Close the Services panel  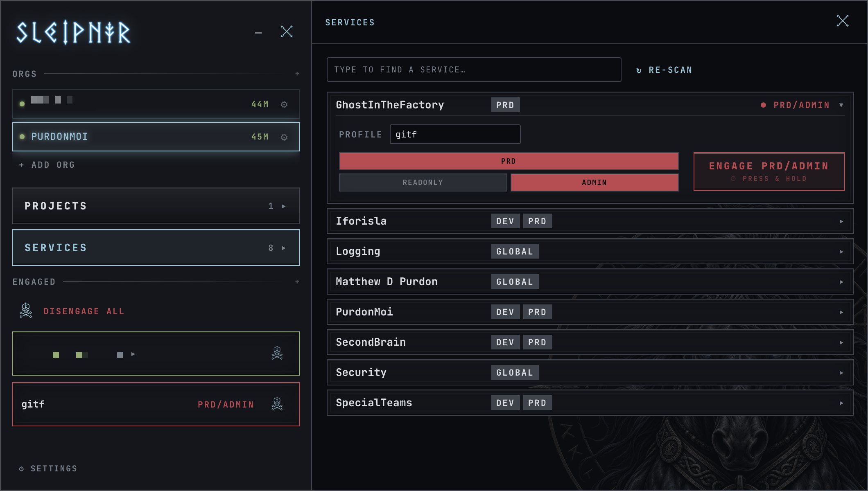(x=843, y=21)
